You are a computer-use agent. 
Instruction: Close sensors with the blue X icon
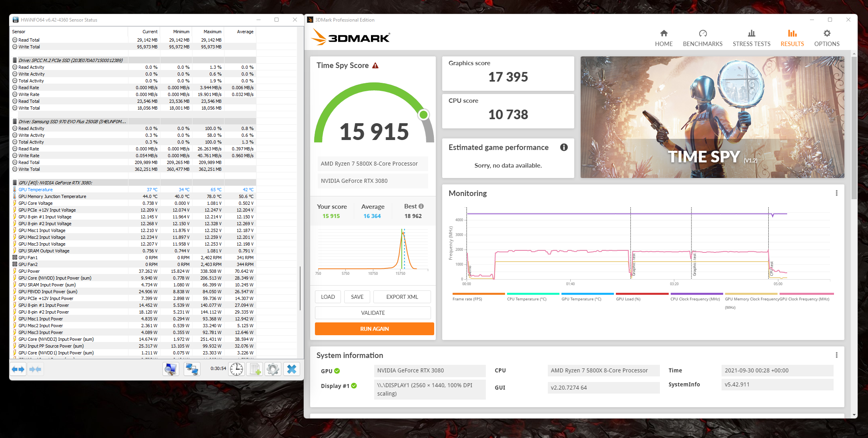click(x=292, y=369)
